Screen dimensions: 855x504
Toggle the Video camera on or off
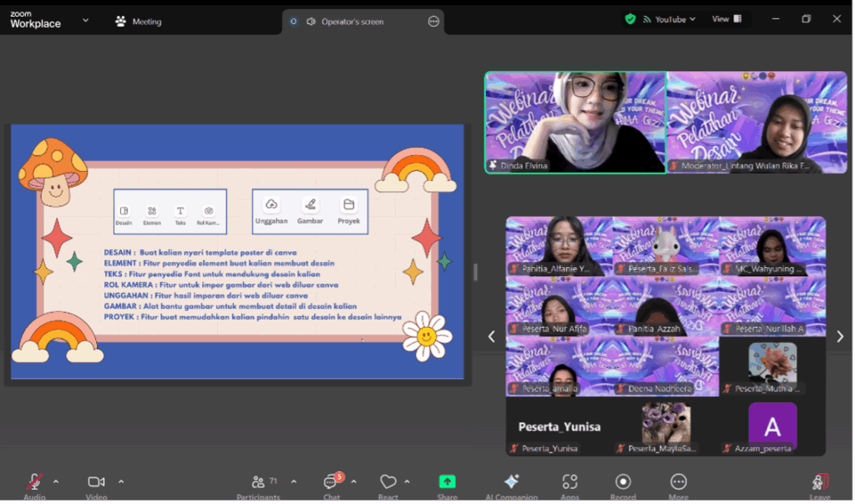point(96,483)
